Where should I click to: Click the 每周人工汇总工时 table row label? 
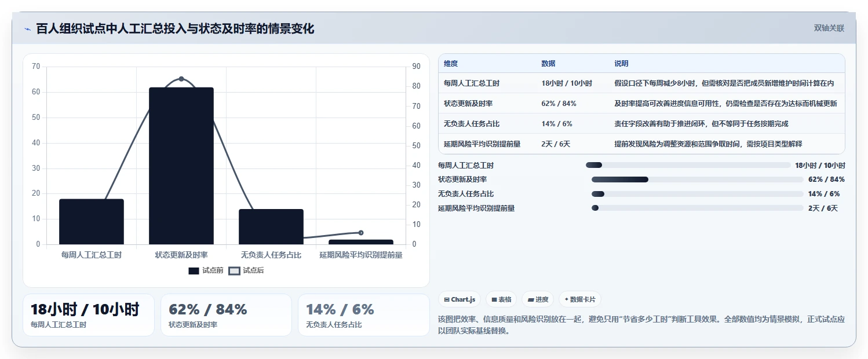click(472, 83)
